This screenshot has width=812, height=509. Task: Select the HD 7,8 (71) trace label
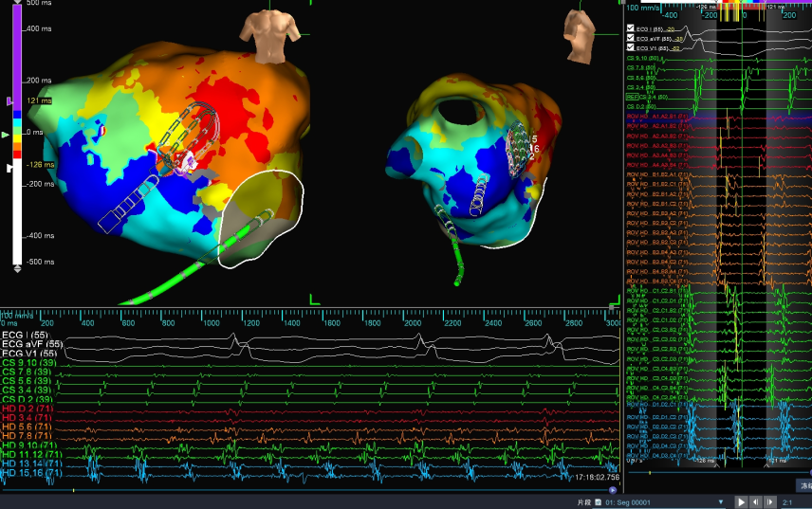click(x=28, y=436)
